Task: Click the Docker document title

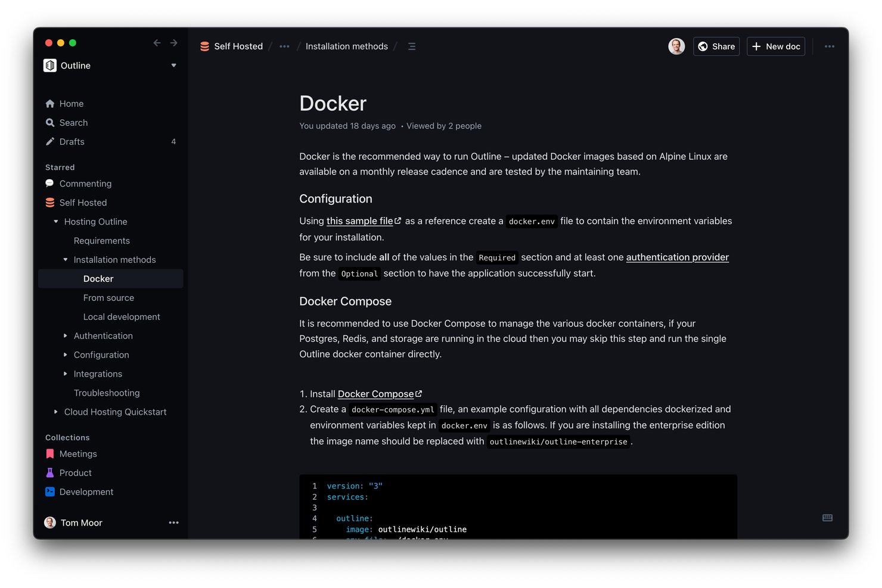Action: click(x=333, y=104)
